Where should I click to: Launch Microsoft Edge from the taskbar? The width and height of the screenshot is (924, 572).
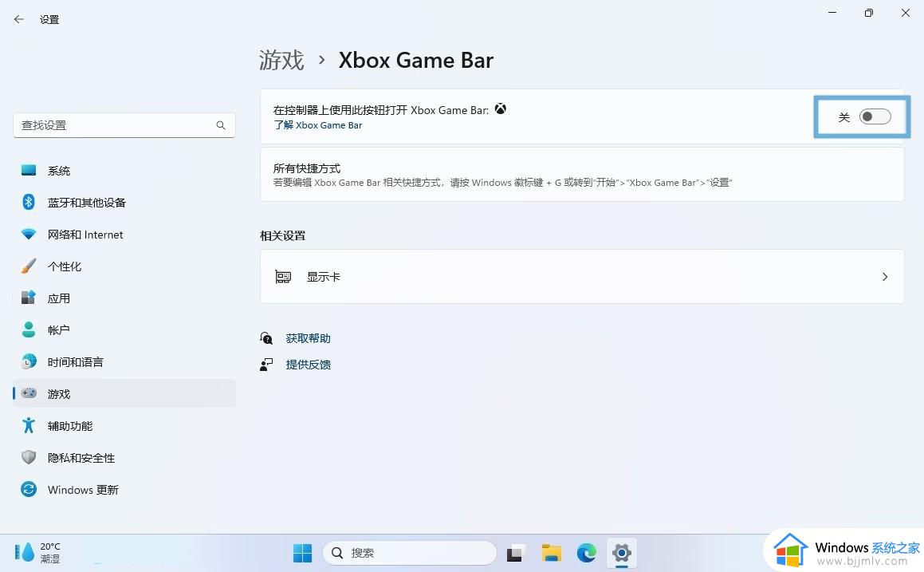click(586, 553)
